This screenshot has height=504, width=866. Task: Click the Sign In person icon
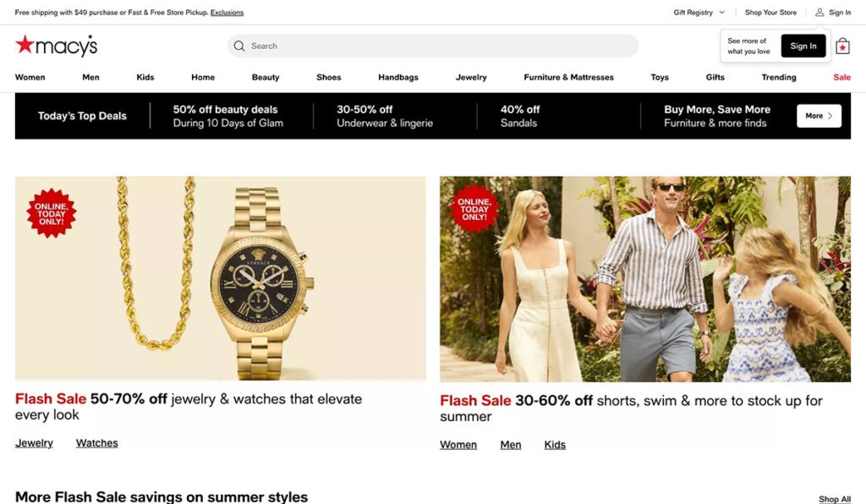[818, 12]
